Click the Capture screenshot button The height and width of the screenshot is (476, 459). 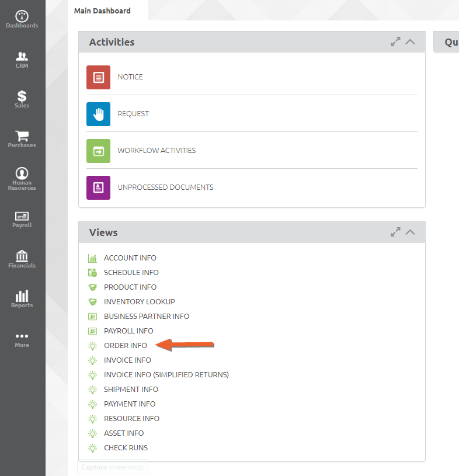click(x=113, y=467)
